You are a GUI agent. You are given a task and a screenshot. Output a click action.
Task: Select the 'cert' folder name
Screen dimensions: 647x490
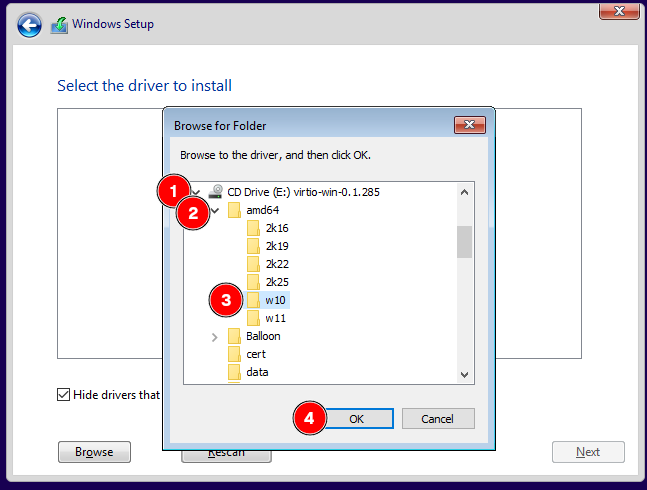click(256, 354)
